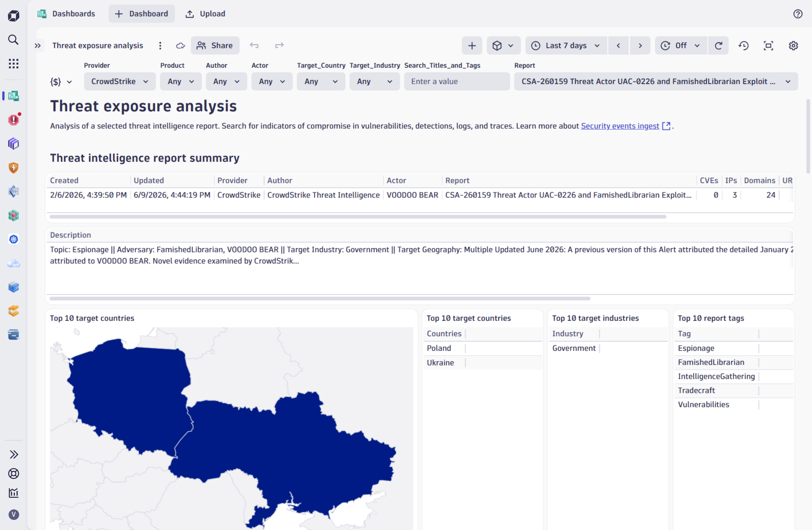Open external link icon next to Security events ingest

tap(666, 126)
